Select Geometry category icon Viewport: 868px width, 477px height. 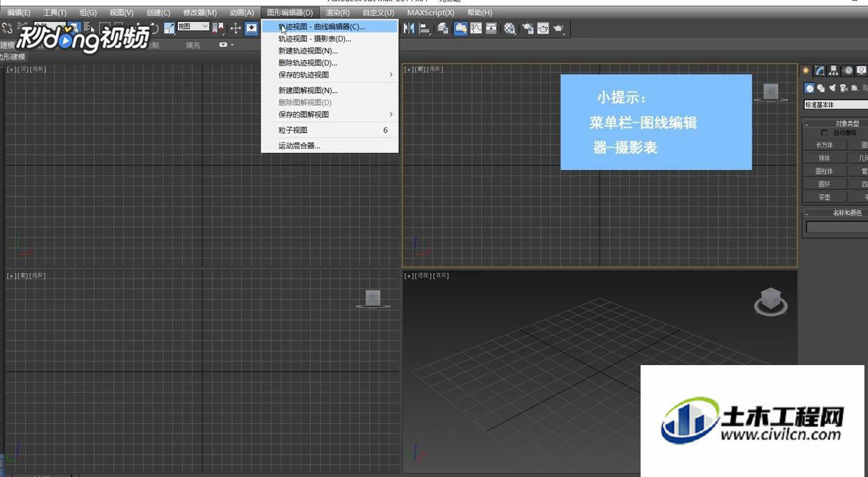(809, 88)
